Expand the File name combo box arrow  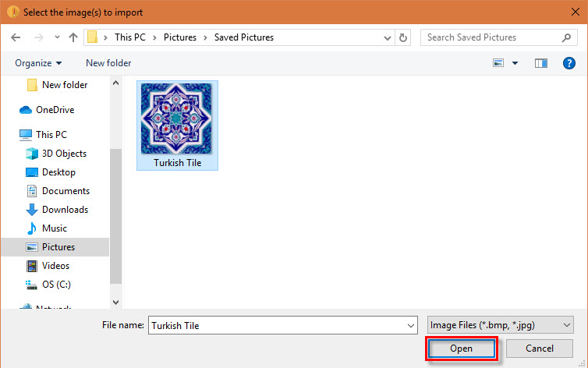click(x=411, y=325)
